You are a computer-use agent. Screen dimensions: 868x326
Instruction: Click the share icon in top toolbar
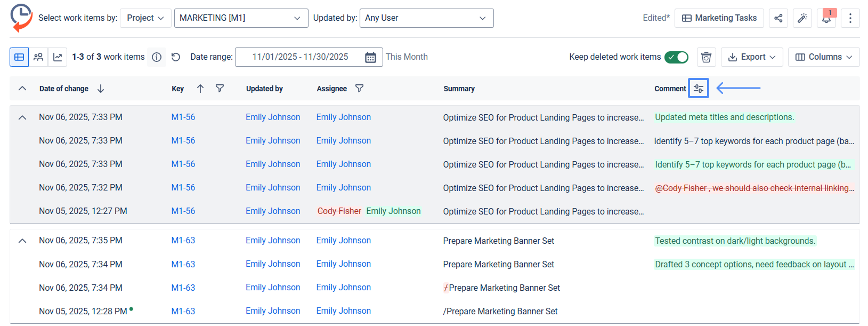(x=778, y=18)
